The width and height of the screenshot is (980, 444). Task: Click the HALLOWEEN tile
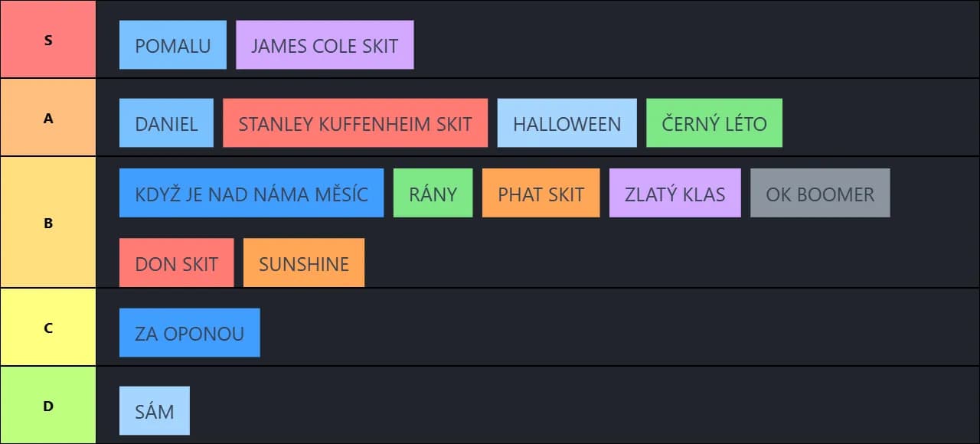567,123
